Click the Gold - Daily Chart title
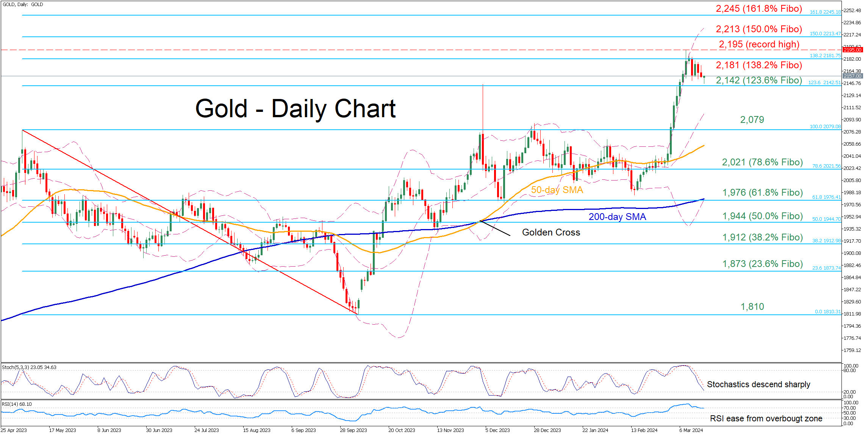This screenshot has width=868, height=435. coord(295,109)
